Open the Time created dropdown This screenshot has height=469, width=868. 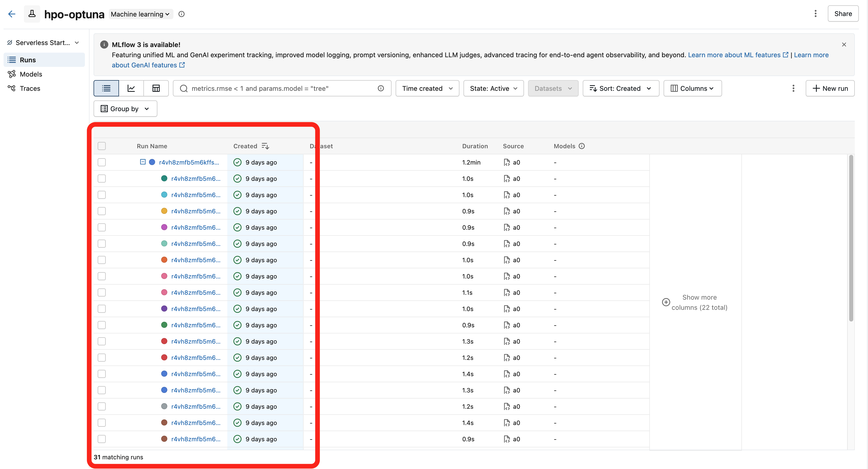(427, 88)
